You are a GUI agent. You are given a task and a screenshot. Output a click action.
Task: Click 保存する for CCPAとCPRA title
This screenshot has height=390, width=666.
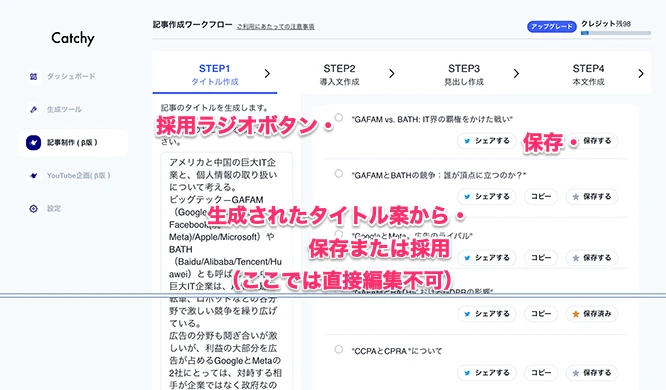(x=592, y=373)
